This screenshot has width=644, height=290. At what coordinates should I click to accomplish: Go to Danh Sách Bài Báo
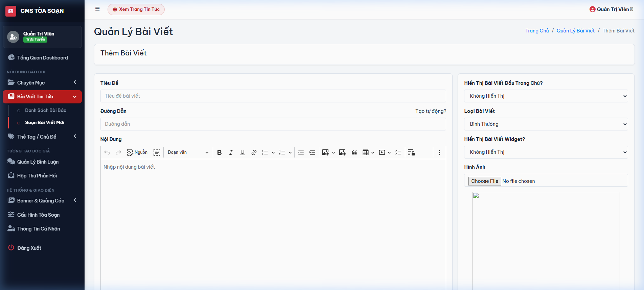tap(45, 110)
